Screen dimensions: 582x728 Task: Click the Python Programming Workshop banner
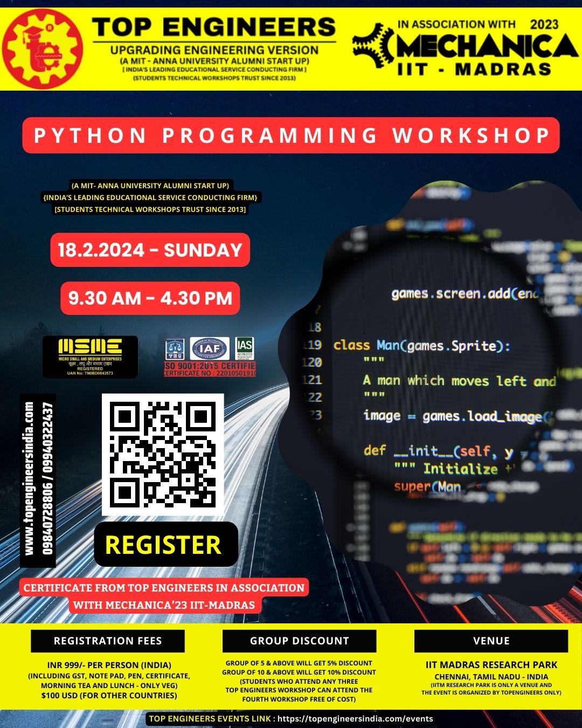pos(291,135)
